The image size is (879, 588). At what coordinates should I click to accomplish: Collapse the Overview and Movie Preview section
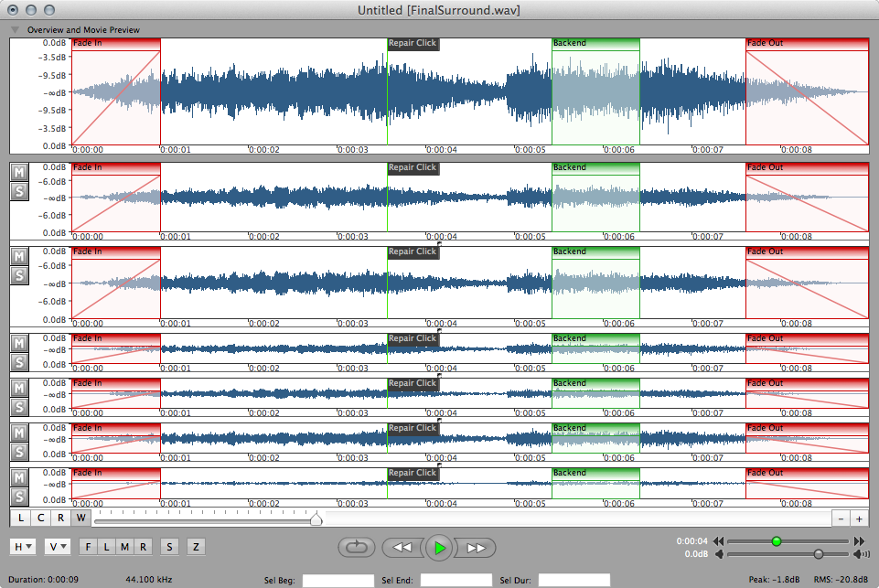pyautogui.click(x=14, y=29)
